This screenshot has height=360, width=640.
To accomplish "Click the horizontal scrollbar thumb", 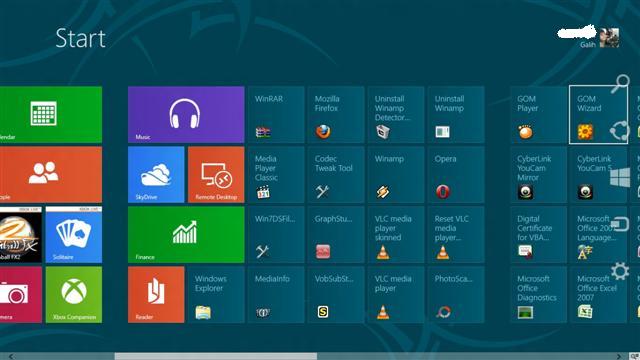I will point(216,356).
